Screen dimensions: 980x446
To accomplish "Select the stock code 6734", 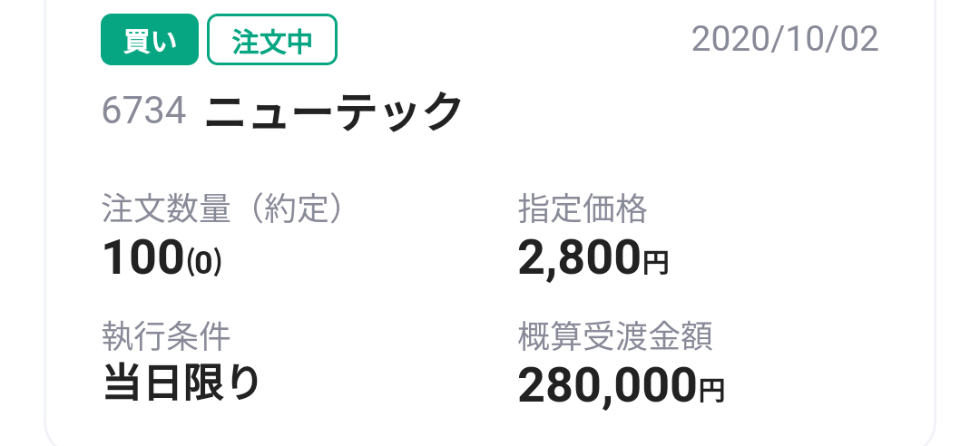I will pyautogui.click(x=143, y=111).
